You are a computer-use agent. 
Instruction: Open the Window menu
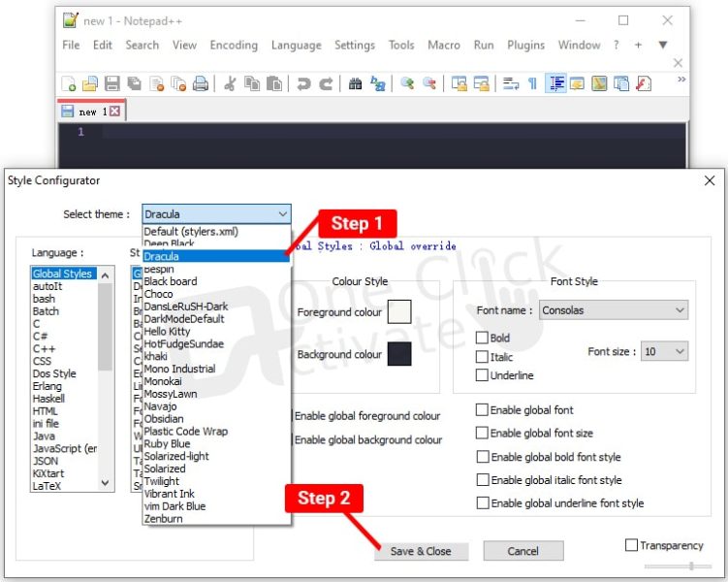(579, 45)
